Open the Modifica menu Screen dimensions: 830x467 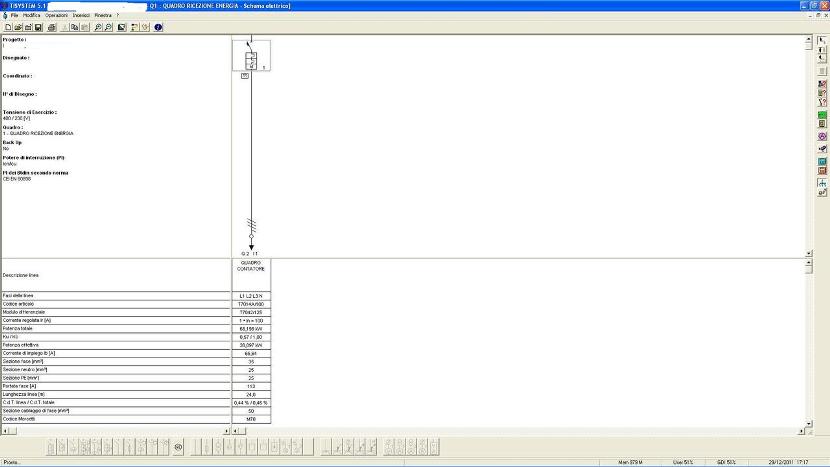tap(32, 16)
